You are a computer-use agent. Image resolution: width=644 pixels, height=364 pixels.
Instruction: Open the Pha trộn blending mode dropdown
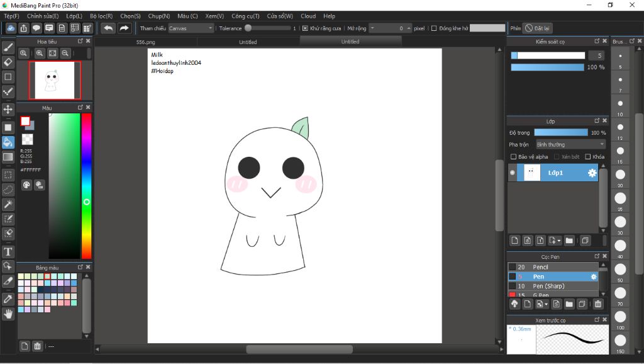[x=571, y=144]
